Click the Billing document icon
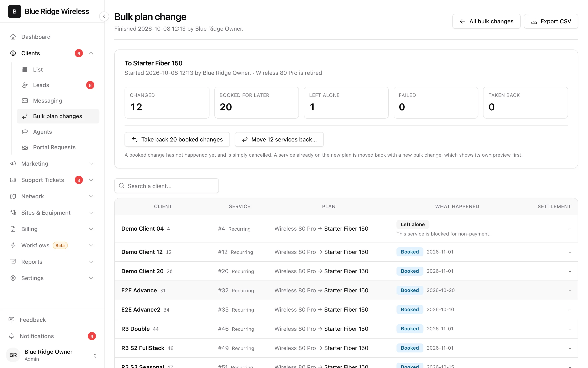Screen dimensions: 588x368 point(13,229)
